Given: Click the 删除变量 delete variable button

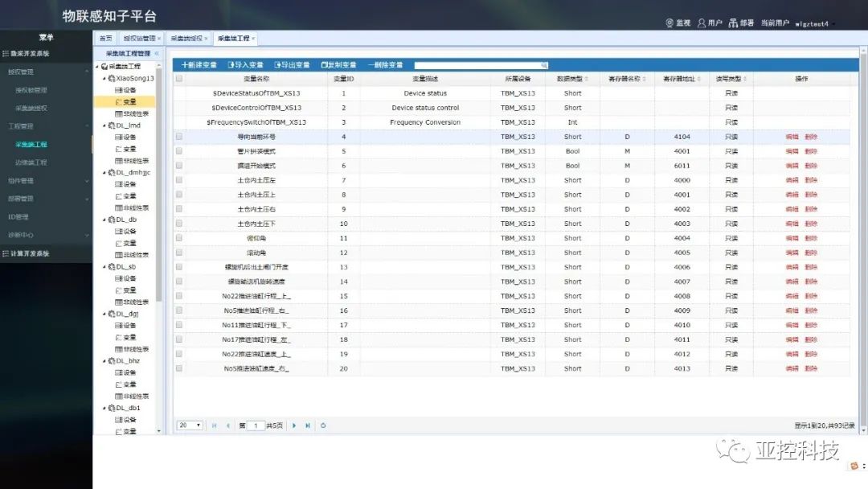Looking at the screenshot, I should pos(385,65).
